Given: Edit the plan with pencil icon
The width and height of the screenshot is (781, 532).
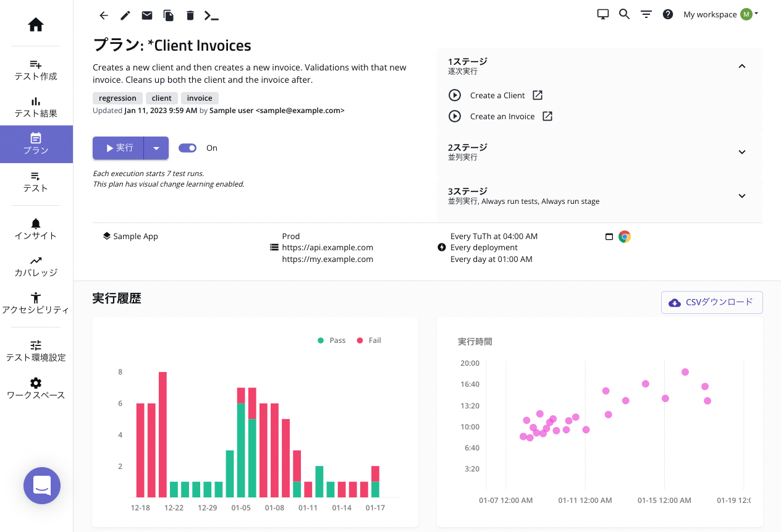Looking at the screenshot, I should point(125,15).
